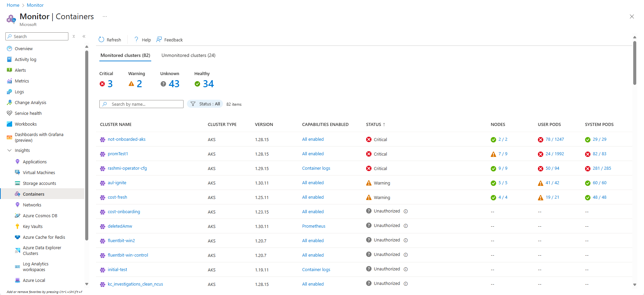644x295 pixels.
Task: Click the Storage accounts icon
Action: click(x=18, y=183)
